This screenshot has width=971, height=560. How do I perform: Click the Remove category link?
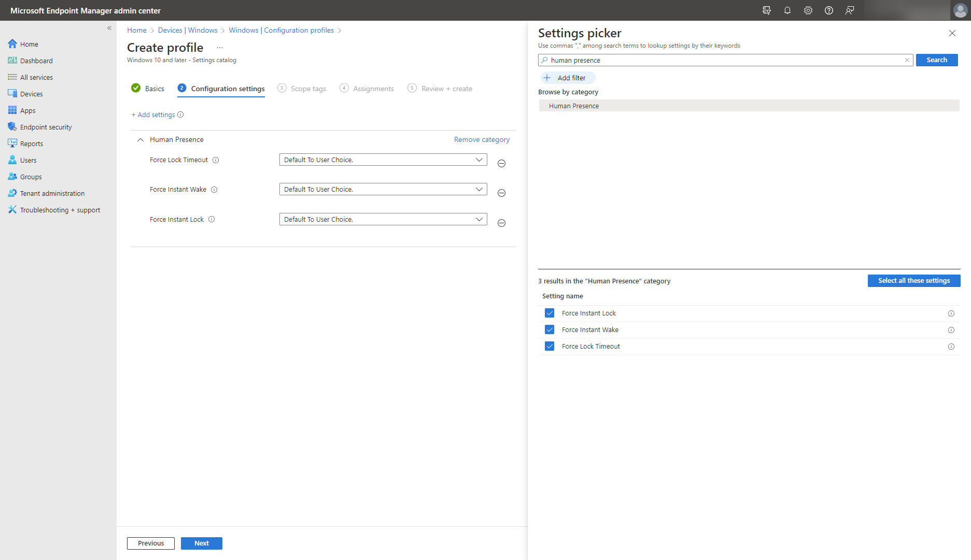[482, 140]
